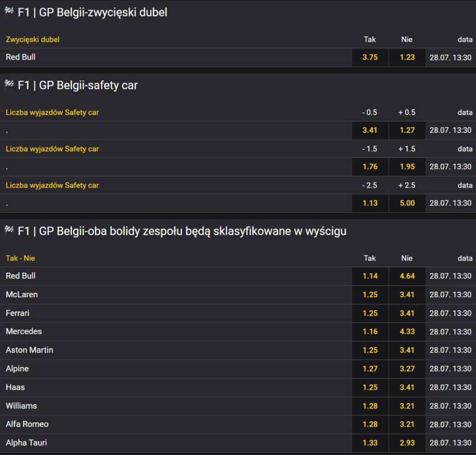Bet Nie on Mercedes classified at 4.33
The height and width of the screenshot is (455, 476).
(x=407, y=331)
